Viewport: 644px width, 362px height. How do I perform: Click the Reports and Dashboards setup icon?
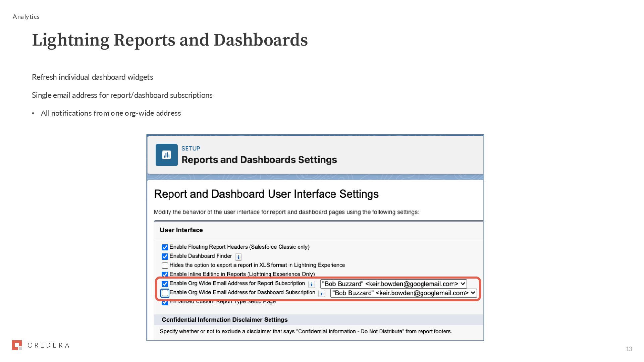[x=166, y=155]
